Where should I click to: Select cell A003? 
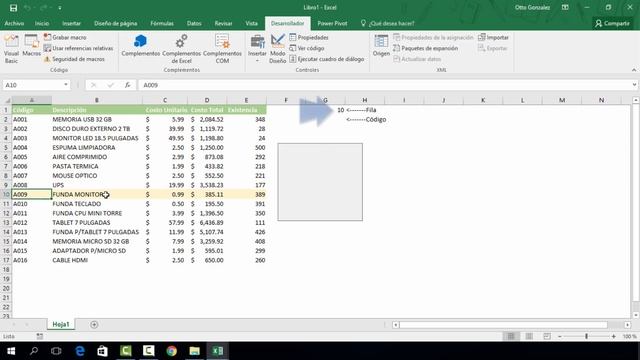pyautogui.click(x=31, y=138)
